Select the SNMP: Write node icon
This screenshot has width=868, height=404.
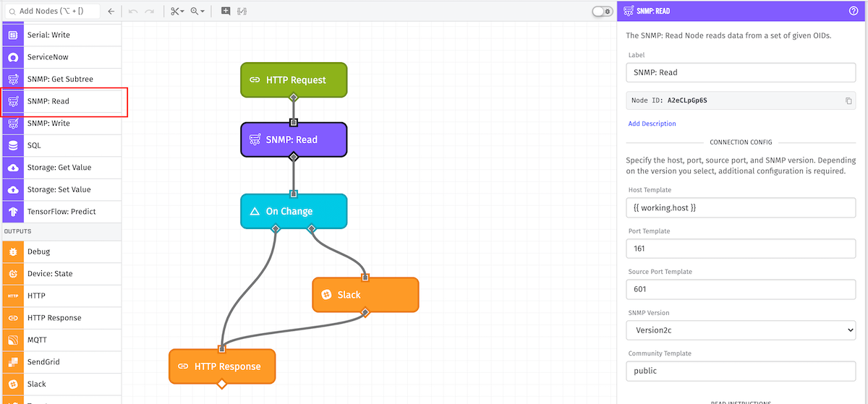12,124
